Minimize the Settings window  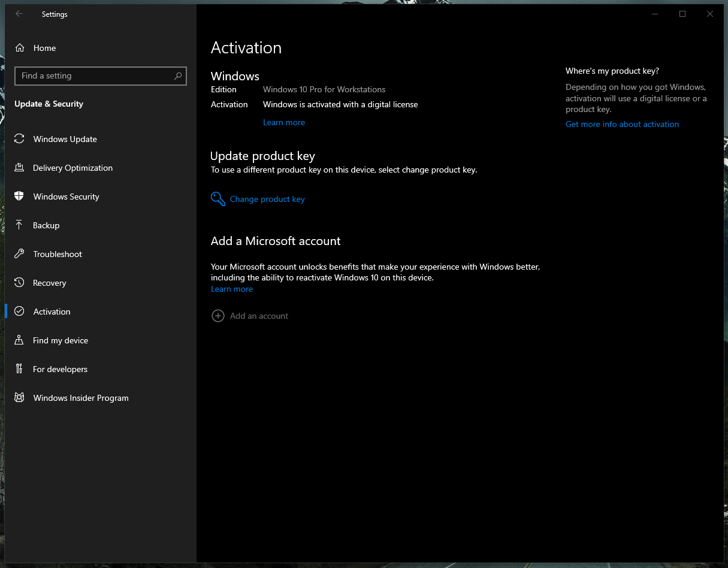click(655, 14)
